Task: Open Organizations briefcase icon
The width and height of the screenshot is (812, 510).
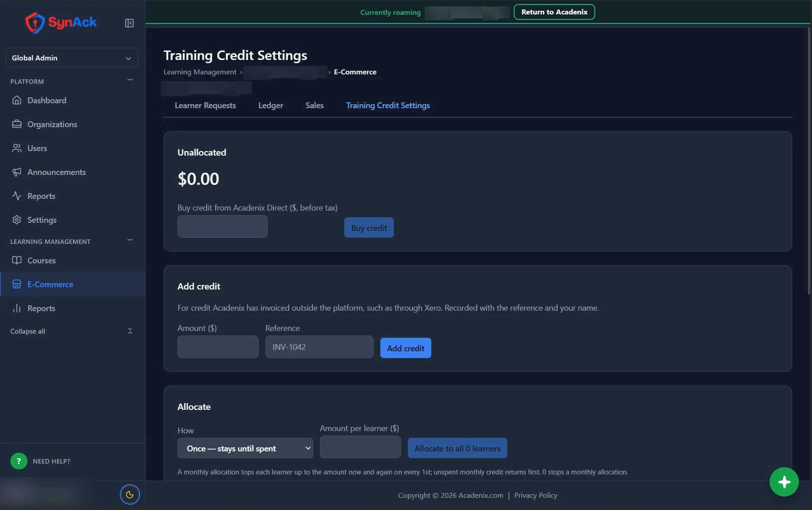Action: click(x=17, y=124)
